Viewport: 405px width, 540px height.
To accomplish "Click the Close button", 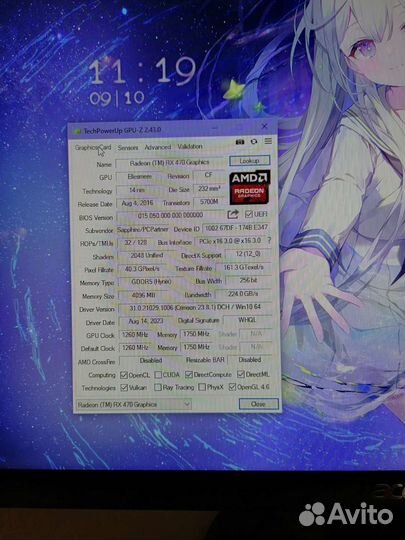I will [258, 404].
